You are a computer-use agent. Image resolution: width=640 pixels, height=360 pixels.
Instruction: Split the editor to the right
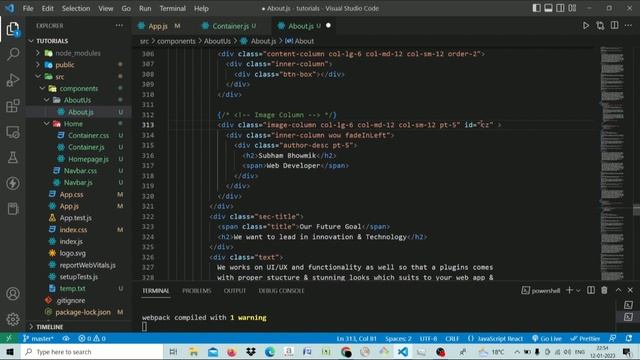pos(614,25)
